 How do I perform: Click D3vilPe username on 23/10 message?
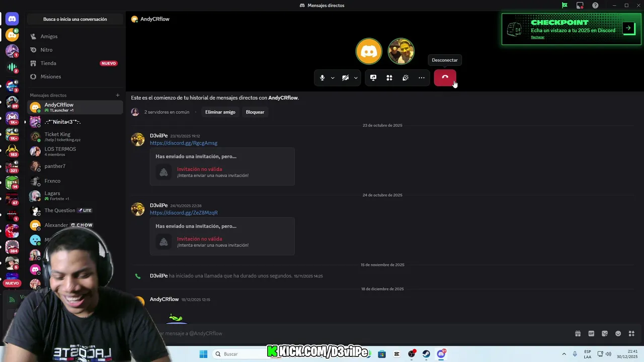(159, 136)
